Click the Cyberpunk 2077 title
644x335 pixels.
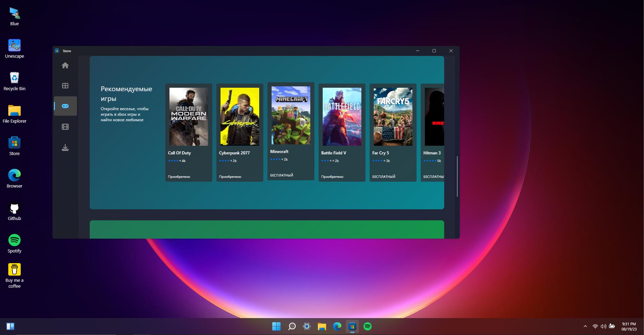[x=234, y=153]
